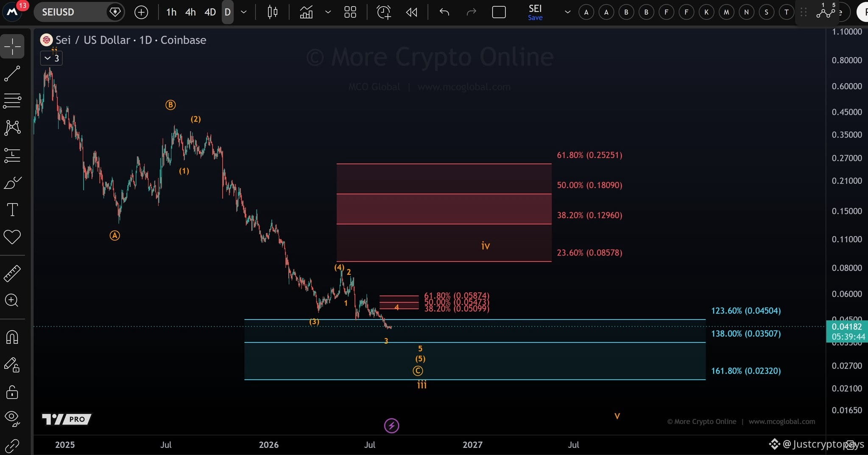Expand the indicators dropdown chevron

(328, 12)
